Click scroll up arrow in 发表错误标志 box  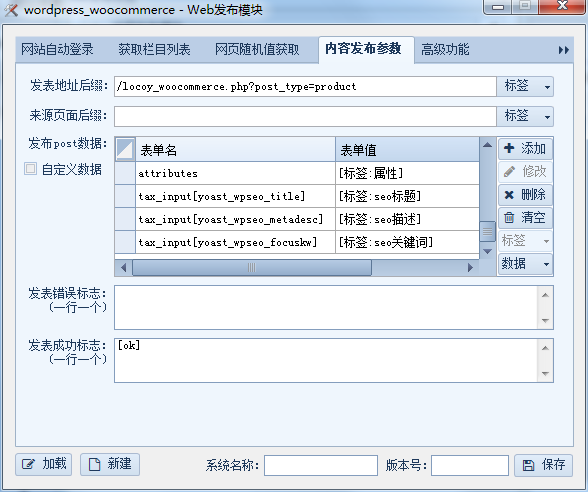click(x=545, y=295)
